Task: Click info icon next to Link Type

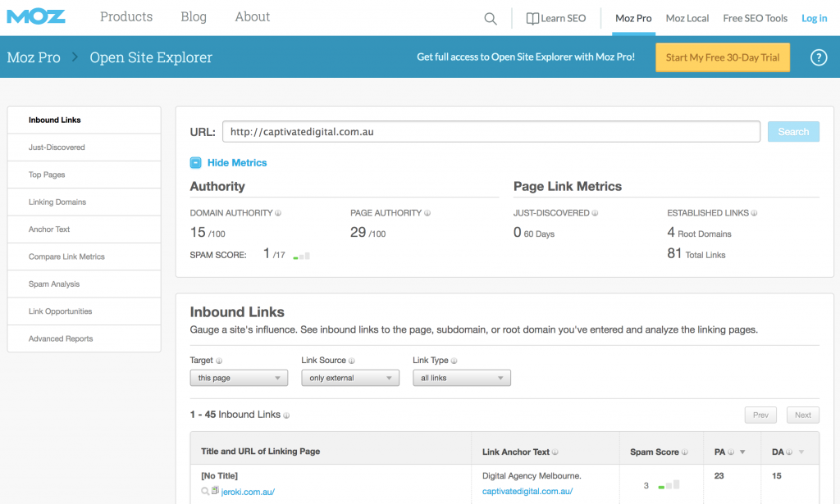Action: (x=454, y=361)
